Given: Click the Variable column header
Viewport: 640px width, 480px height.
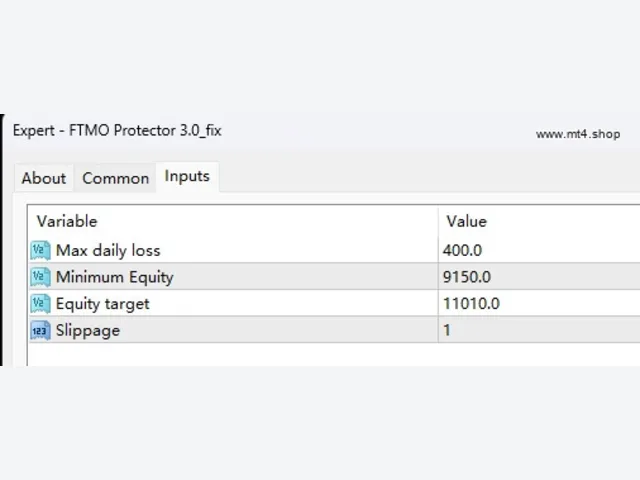Looking at the screenshot, I should 233,221.
